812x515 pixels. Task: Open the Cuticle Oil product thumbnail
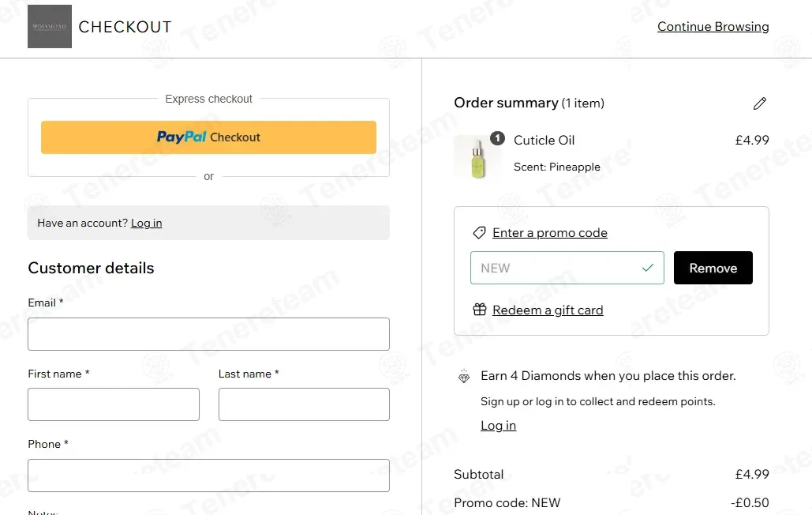[477, 158]
